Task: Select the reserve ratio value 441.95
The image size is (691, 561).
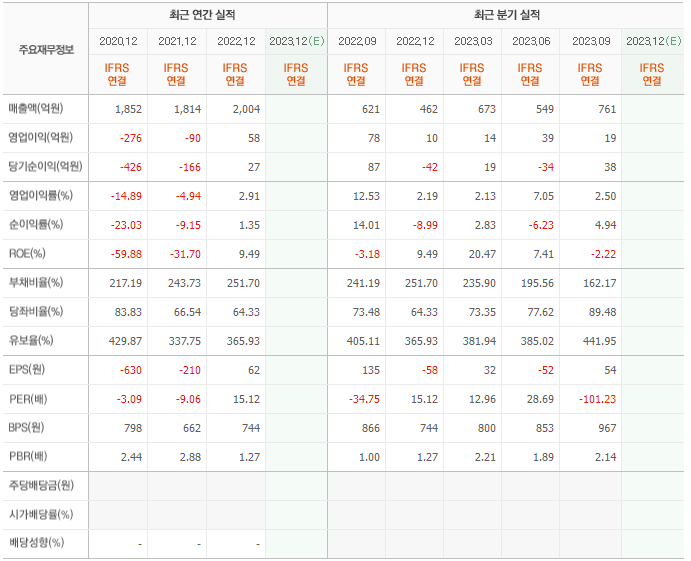Action: [x=599, y=342]
